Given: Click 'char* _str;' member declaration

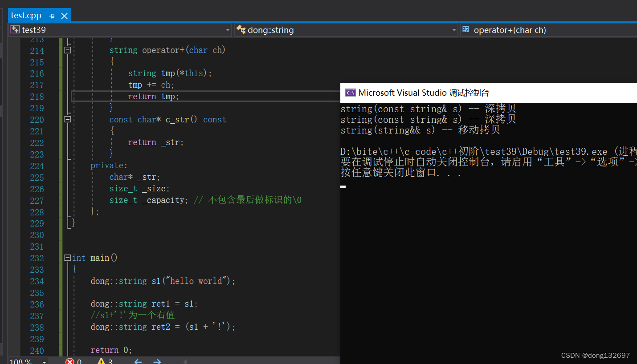Looking at the screenshot, I should point(135,177).
